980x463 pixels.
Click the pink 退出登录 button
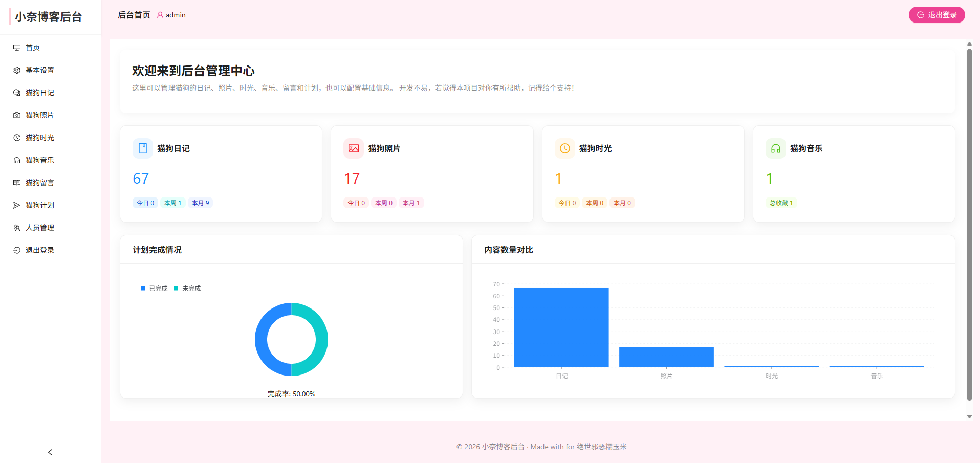936,15
